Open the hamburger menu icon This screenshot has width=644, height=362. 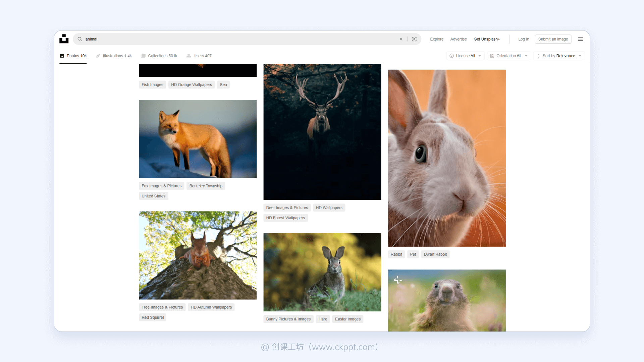tap(580, 39)
